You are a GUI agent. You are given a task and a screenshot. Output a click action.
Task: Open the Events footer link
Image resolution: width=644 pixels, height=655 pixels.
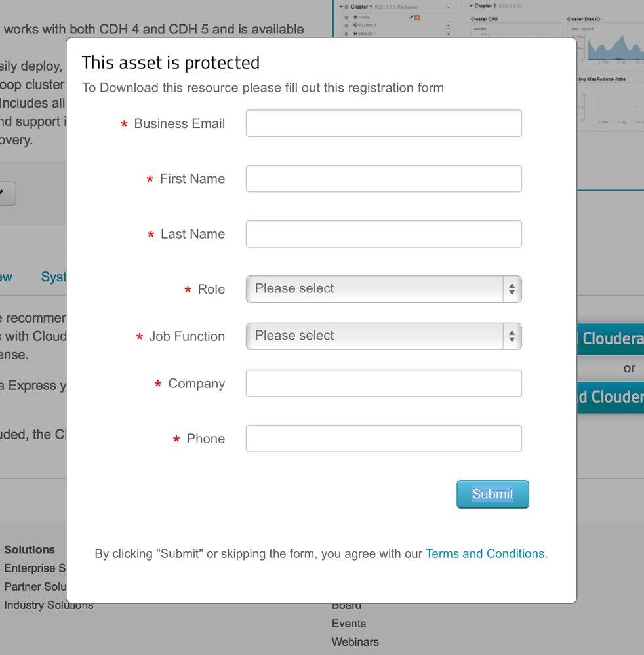(x=349, y=624)
